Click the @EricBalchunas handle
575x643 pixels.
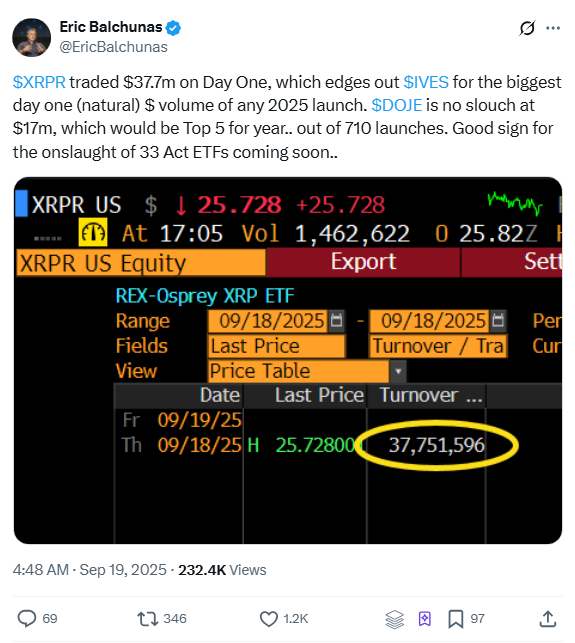tap(114, 47)
